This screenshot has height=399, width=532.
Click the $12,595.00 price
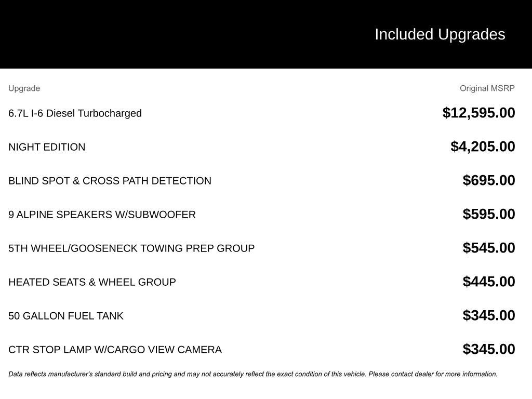coord(478,113)
